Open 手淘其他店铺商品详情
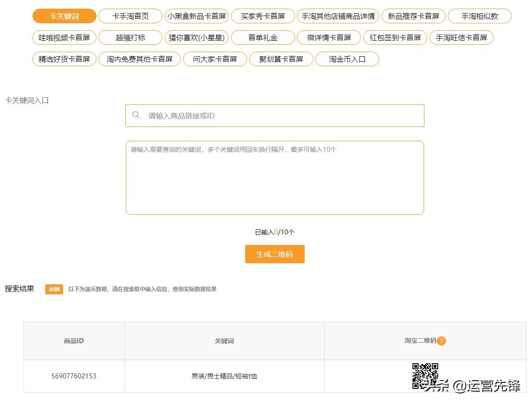The width and height of the screenshot is (532, 404). 339,16
